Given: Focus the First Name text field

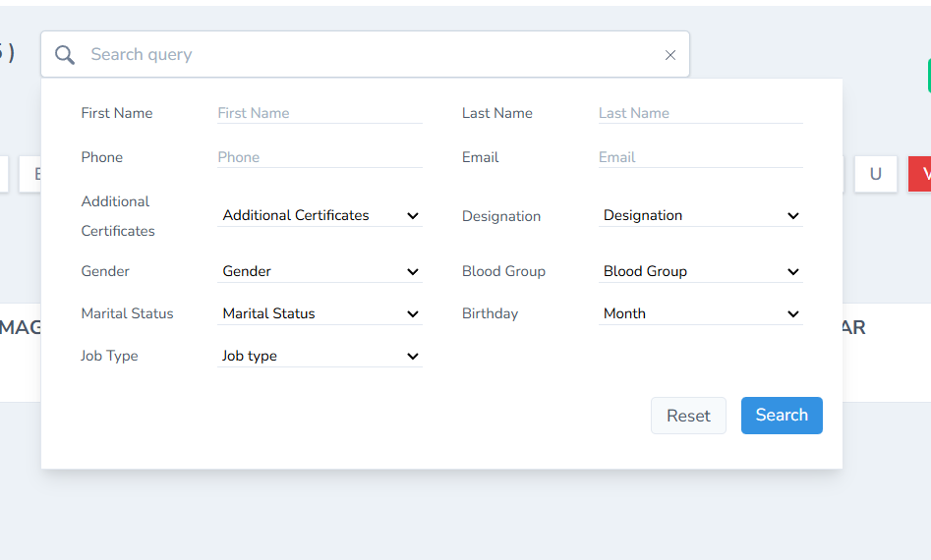Looking at the screenshot, I should tap(320, 113).
